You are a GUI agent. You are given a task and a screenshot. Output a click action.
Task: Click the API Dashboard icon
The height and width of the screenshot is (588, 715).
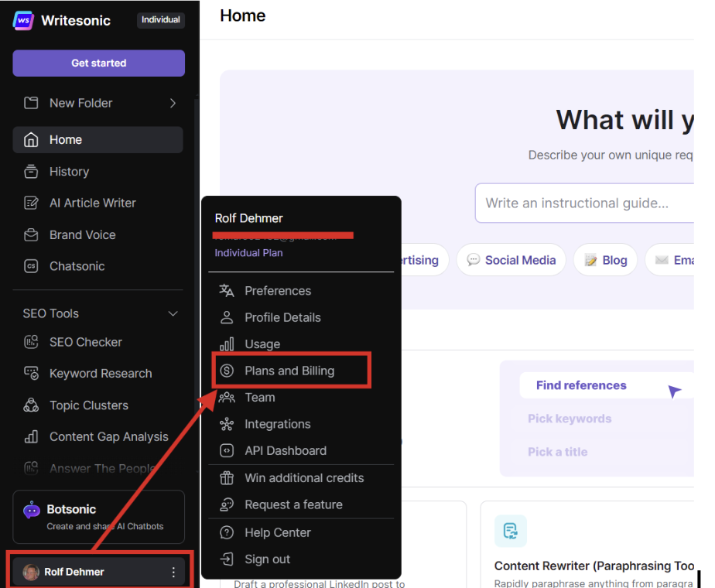[227, 451]
